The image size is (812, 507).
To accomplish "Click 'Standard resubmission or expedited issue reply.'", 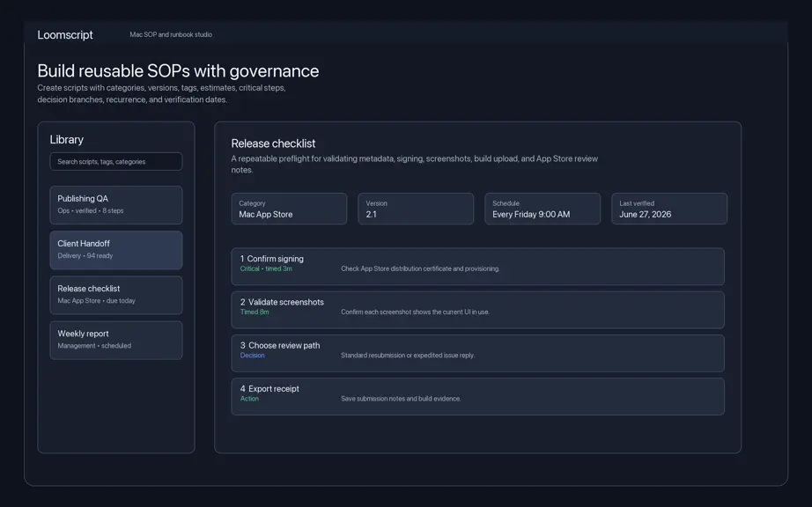I will point(408,356).
